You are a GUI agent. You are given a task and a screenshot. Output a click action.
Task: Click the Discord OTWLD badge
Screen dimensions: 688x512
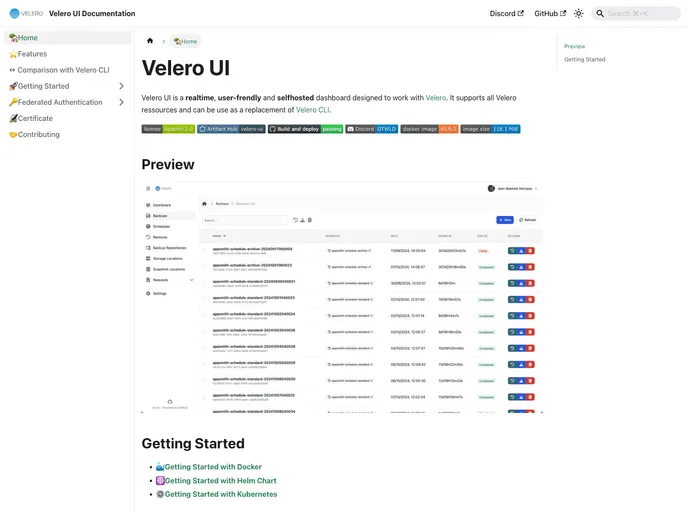372,129
